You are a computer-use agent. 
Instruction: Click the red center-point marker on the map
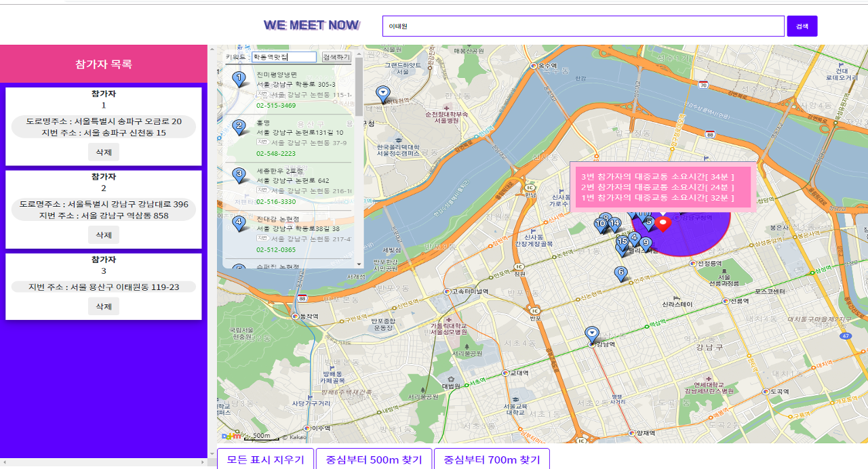664,224
